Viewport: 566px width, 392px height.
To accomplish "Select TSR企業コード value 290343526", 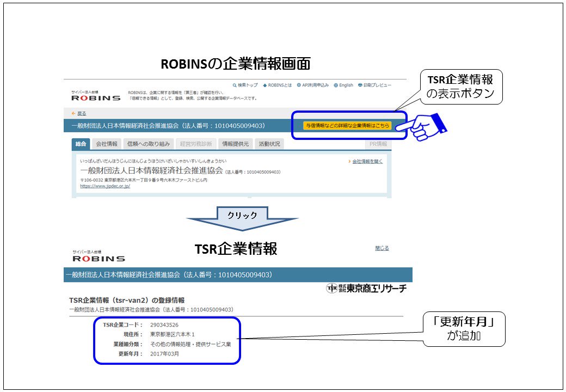I will tap(164, 325).
